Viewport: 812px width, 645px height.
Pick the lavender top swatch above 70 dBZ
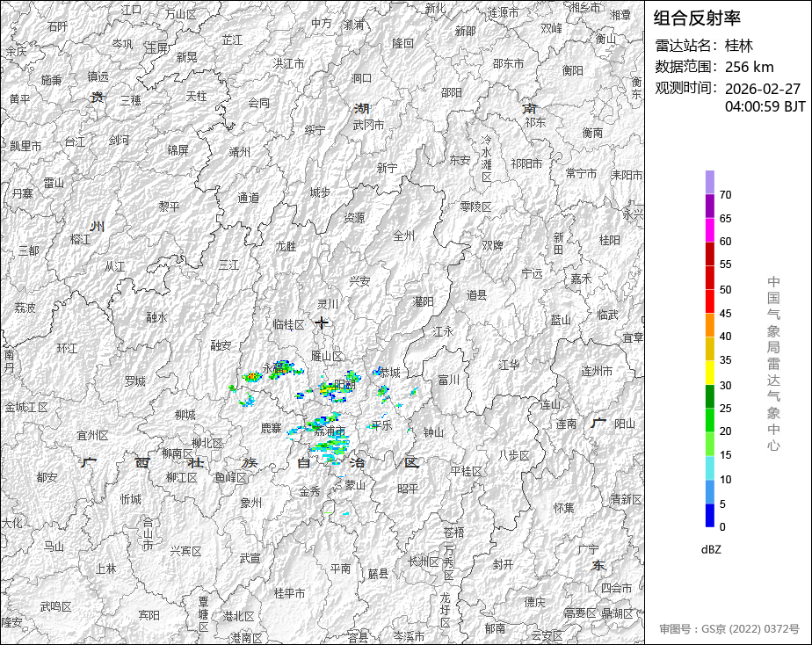click(x=710, y=182)
